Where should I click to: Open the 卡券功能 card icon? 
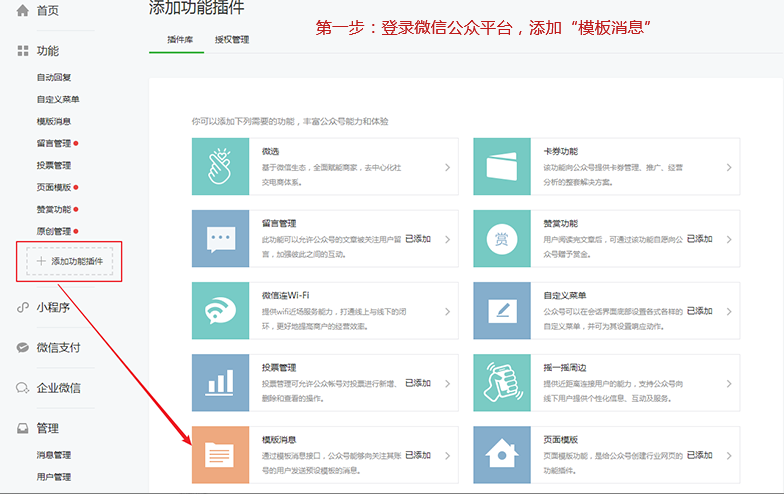502,166
